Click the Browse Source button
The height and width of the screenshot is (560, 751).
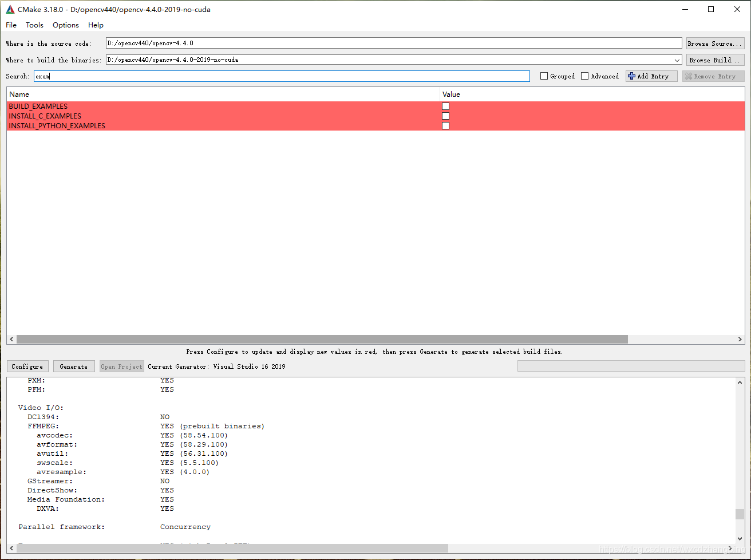tap(716, 44)
